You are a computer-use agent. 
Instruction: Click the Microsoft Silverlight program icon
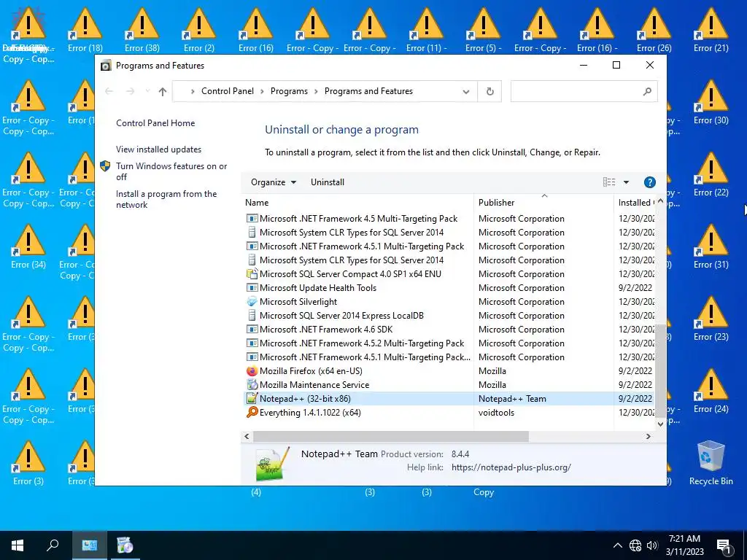click(252, 302)
